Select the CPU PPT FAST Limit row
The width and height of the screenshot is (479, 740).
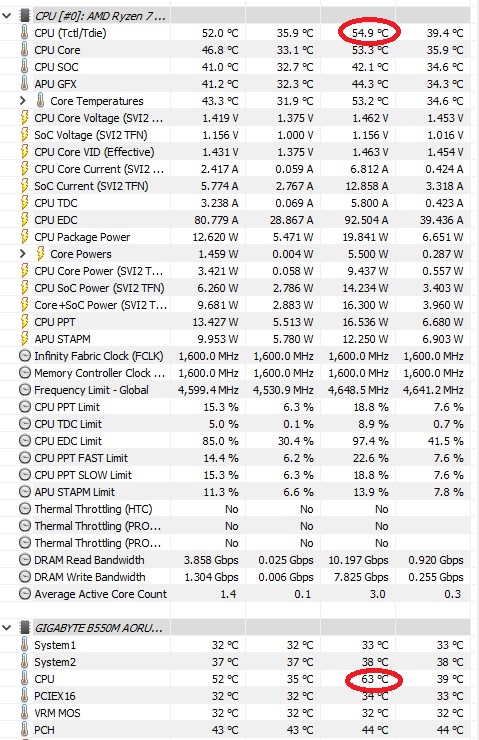pyautogui.click(x=235, y=458)
